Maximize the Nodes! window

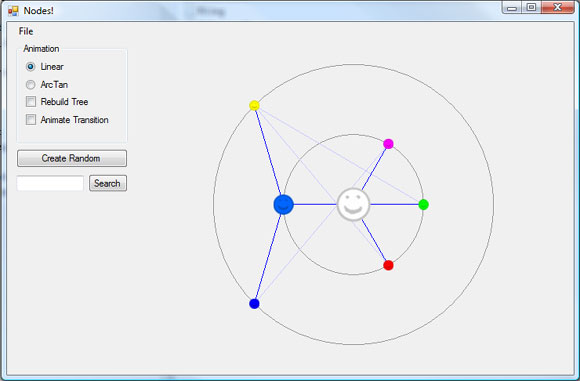[x=532, y=7]
